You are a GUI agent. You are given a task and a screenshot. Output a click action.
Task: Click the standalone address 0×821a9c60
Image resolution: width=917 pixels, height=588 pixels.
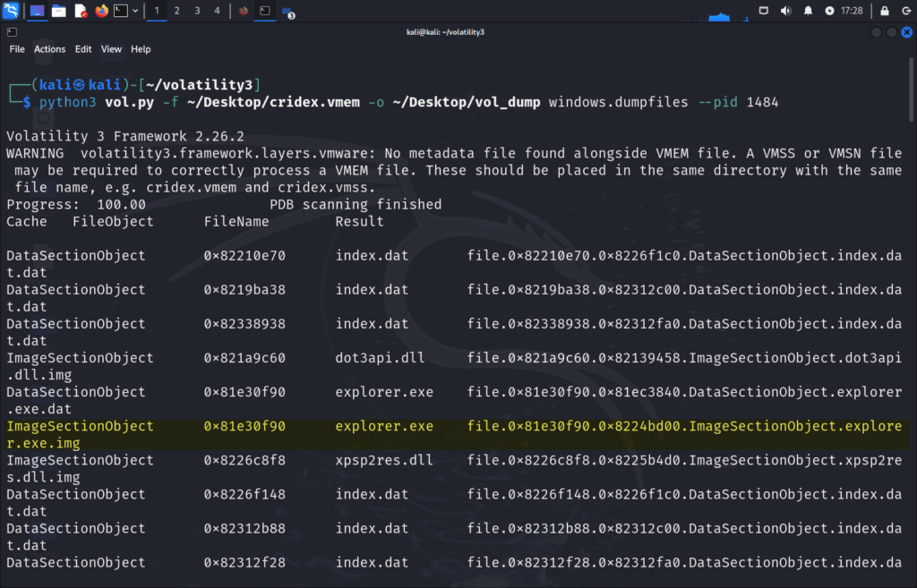point(244,358)
